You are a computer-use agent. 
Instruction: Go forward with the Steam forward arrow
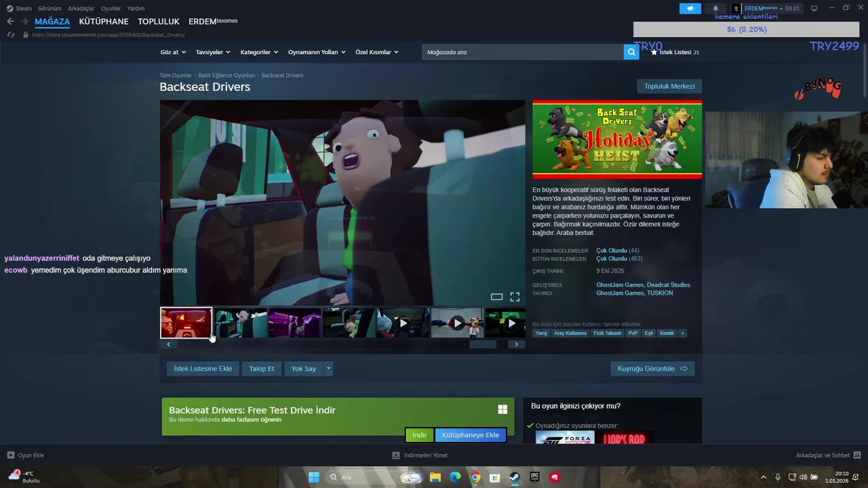point(24,22)
